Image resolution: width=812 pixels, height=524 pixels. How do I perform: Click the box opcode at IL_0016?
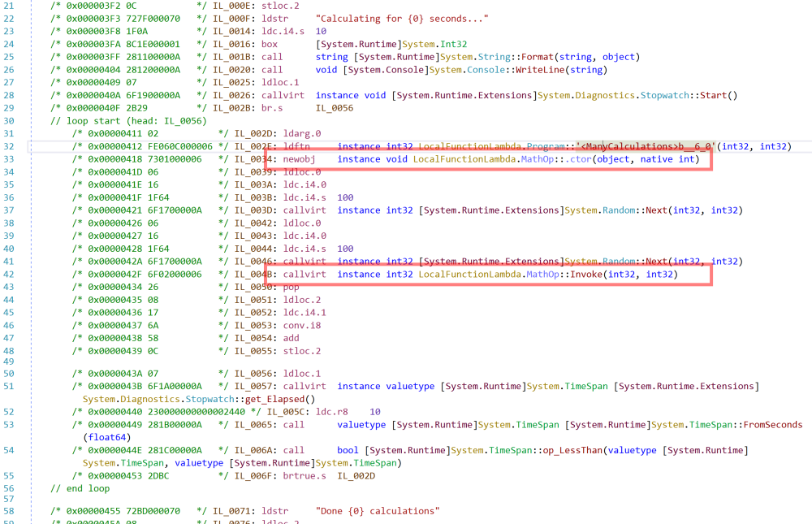point(270,44)
